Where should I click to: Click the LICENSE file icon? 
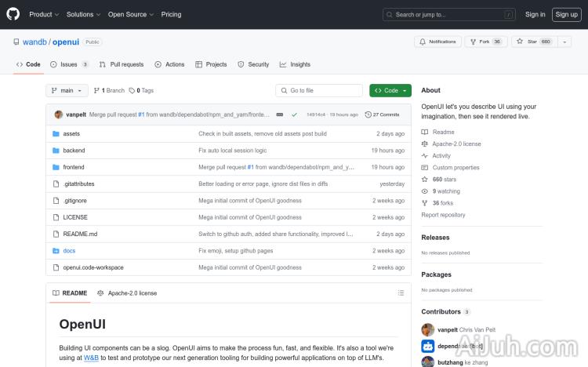[x=56, y=217]
